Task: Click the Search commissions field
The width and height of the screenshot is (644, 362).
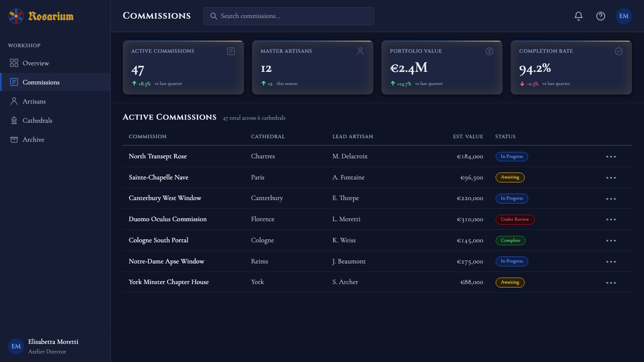Action: coord(289,16)
